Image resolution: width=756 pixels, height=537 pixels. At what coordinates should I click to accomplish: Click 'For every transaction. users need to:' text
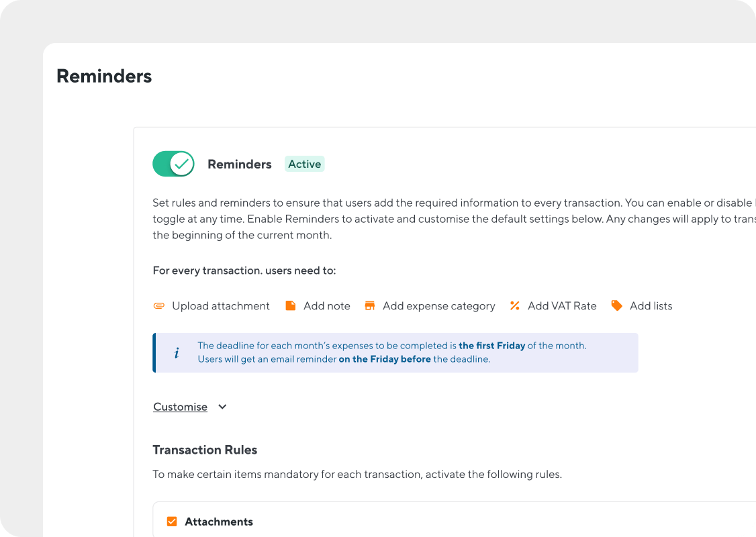244,271
